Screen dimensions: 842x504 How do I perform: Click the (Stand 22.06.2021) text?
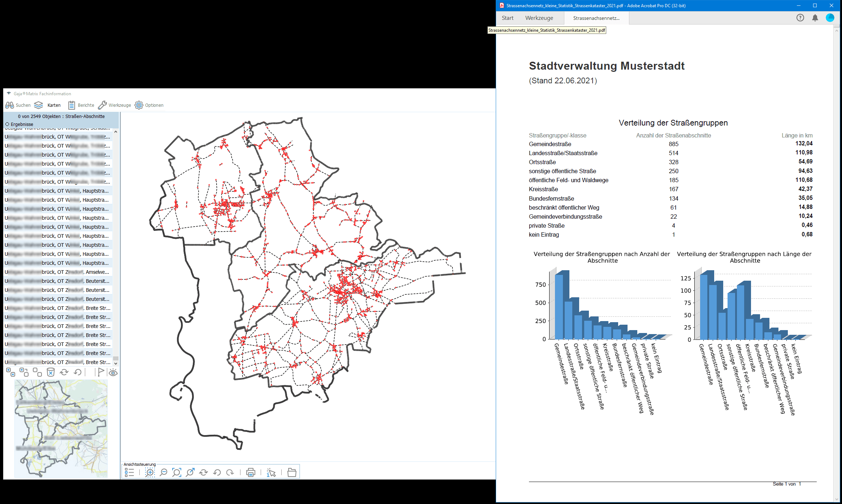[x=563, y=81]
